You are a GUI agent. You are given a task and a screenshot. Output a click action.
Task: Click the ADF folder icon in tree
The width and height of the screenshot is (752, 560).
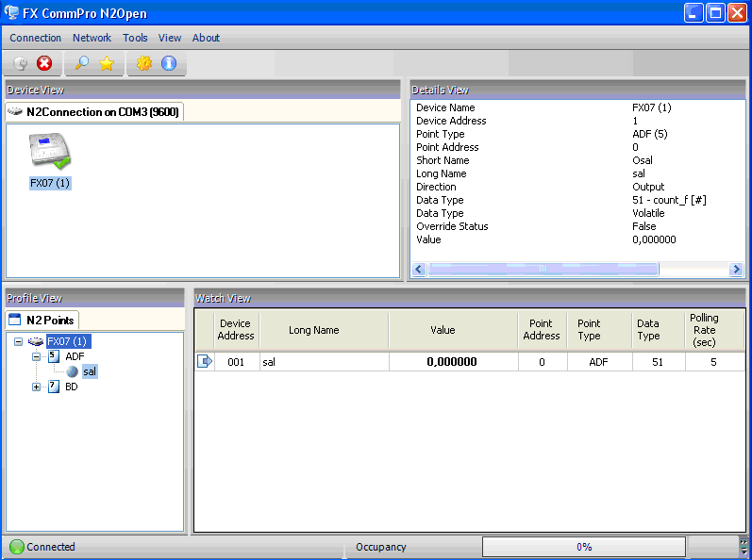[x=54, y=356]
